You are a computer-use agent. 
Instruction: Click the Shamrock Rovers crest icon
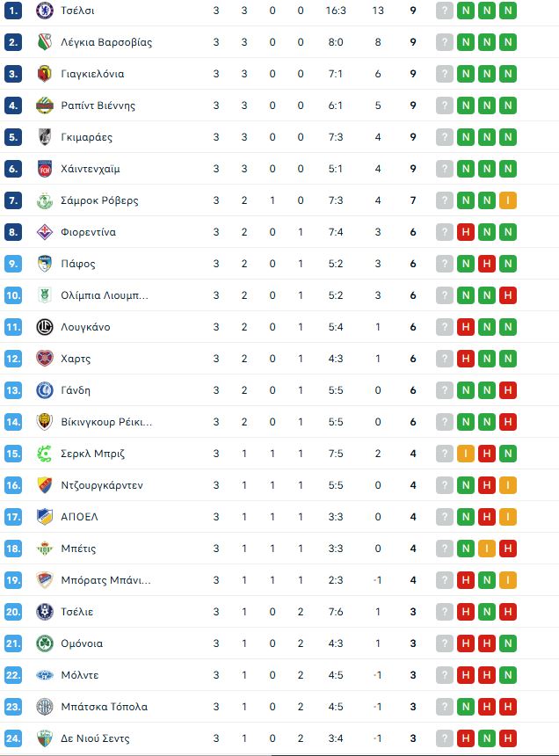point(44,200)
